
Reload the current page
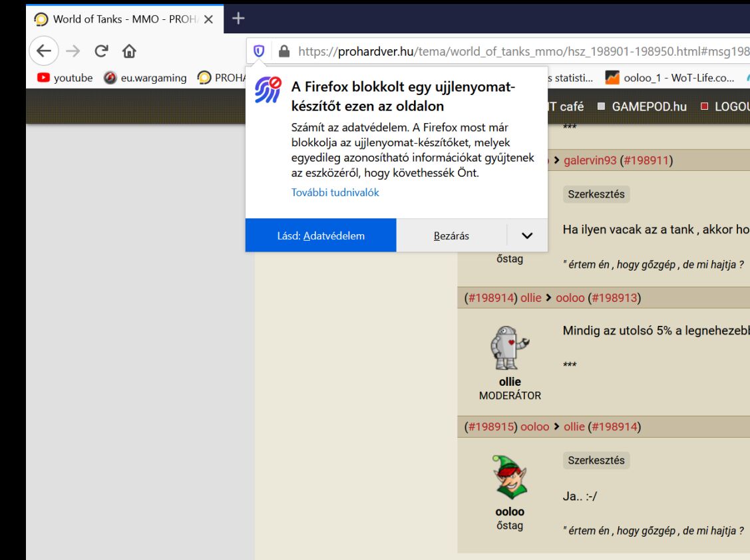click(101, 51)
